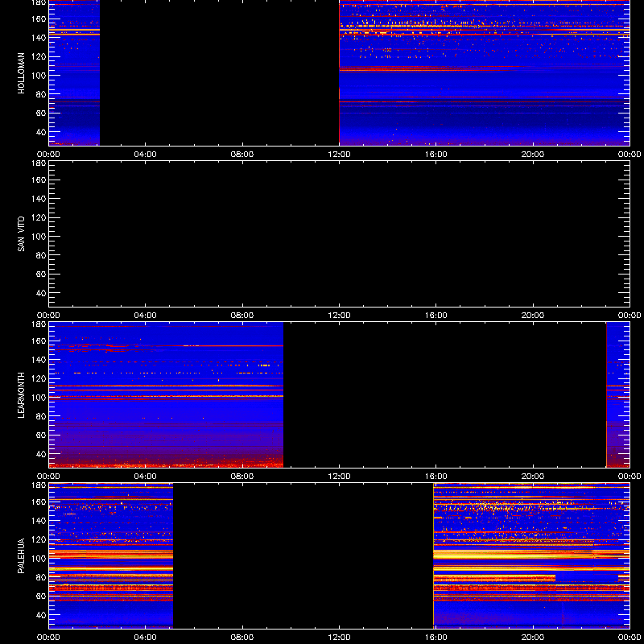
Task: Click 12:00 under the Learmonth panel
Action: (339, 477)
